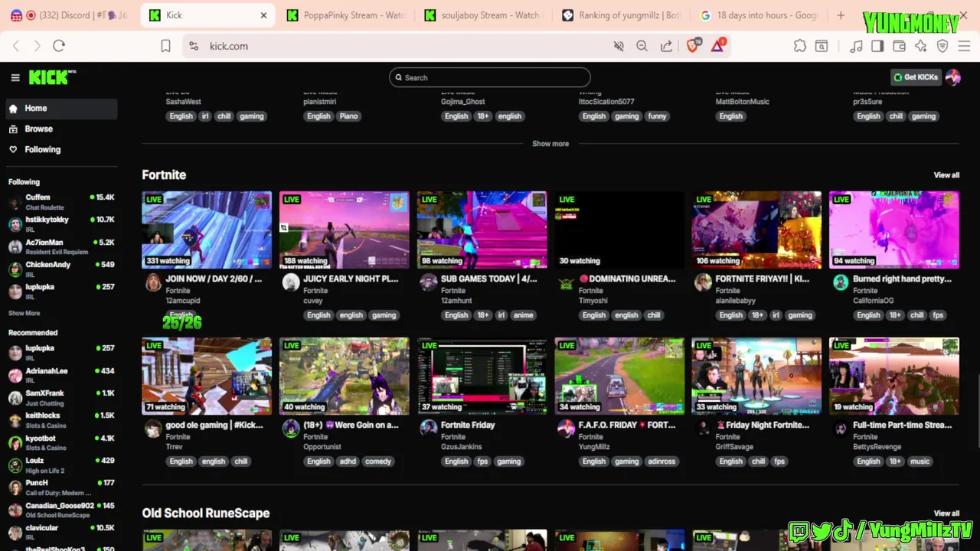Open Cuffem's avatar in the Following list
This screenshot has height=551, width=980.
pyautogui.click(x=15, y=202)
